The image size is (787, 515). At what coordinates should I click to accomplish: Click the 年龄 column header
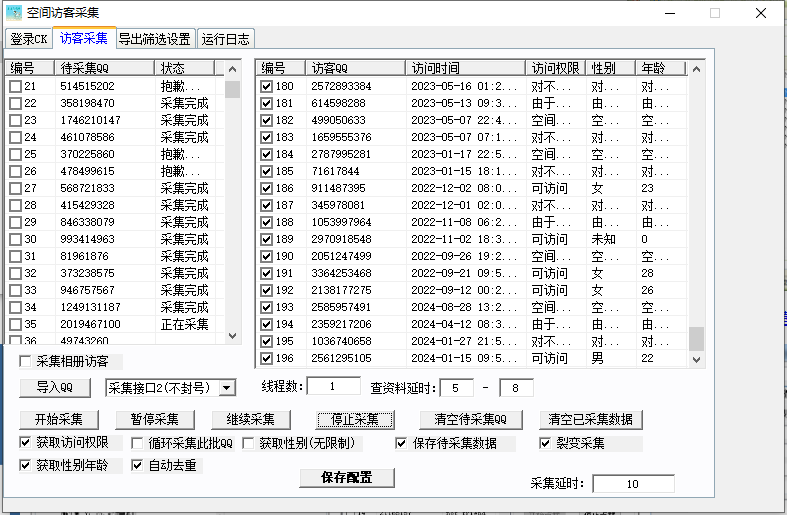[661, 68]
